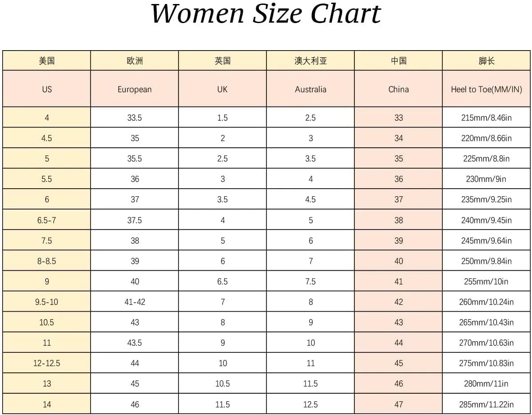This screenshot has height=415, width=532.
Task: Click the 'Heel to Toe(MM/IN)' header
Action: point(486,89)
